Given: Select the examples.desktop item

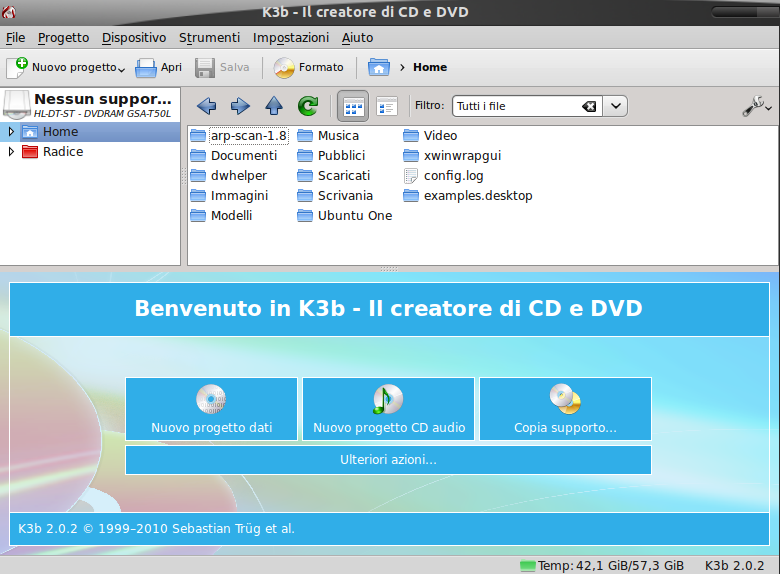Looking at the screenshot, I should click(468, 195).
